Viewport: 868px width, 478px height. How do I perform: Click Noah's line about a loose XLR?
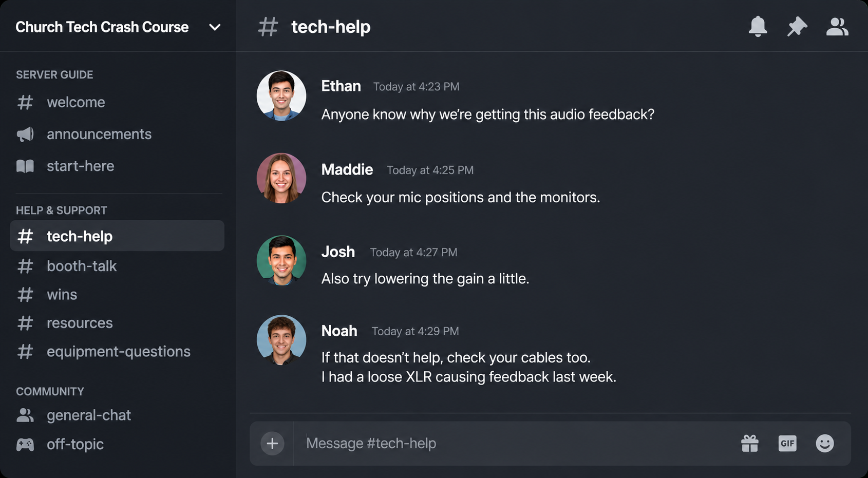point(469,377)
